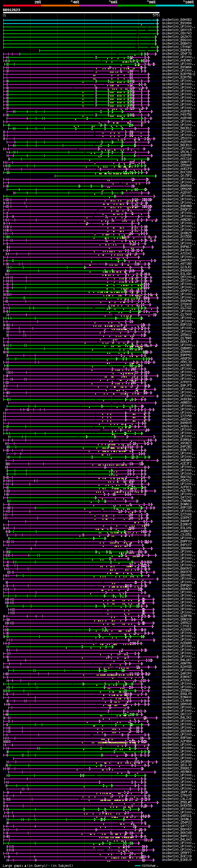Viewport: 197px width, 868px height.
Task: Click the UniRef100_A9TSN9 label
Action: [x=177, y=264]
